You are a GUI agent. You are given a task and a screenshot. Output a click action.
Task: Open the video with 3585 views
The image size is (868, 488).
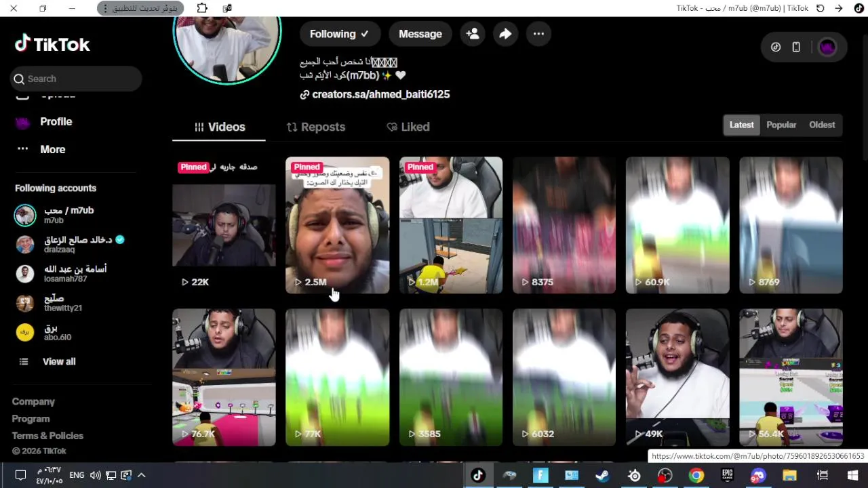point(451,377)
